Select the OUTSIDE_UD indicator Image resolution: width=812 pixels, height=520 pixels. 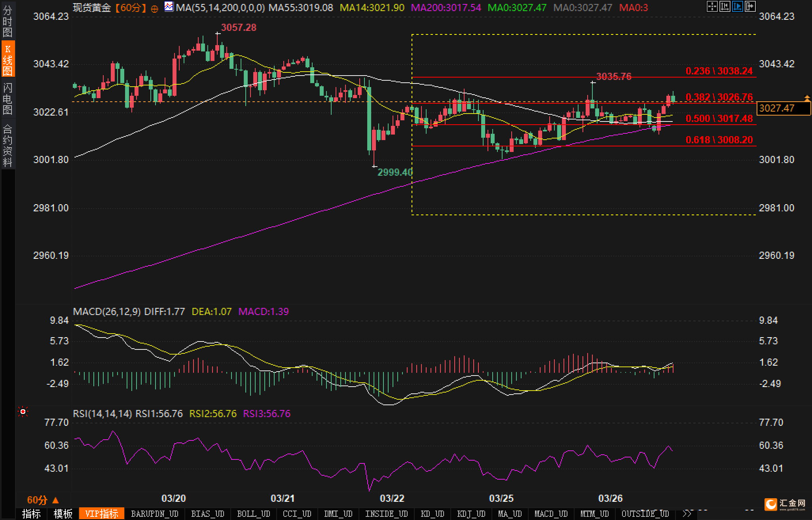[645, 514]
